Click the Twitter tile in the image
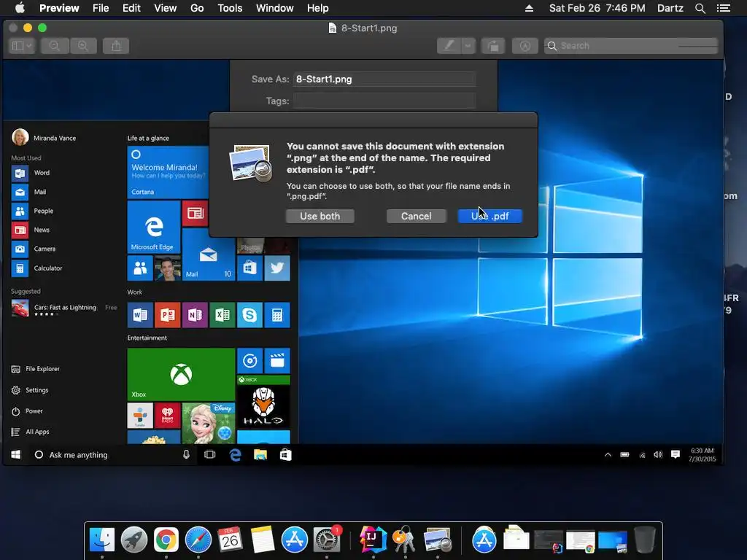This screenshot has height=560, width=747. (277, 268)
